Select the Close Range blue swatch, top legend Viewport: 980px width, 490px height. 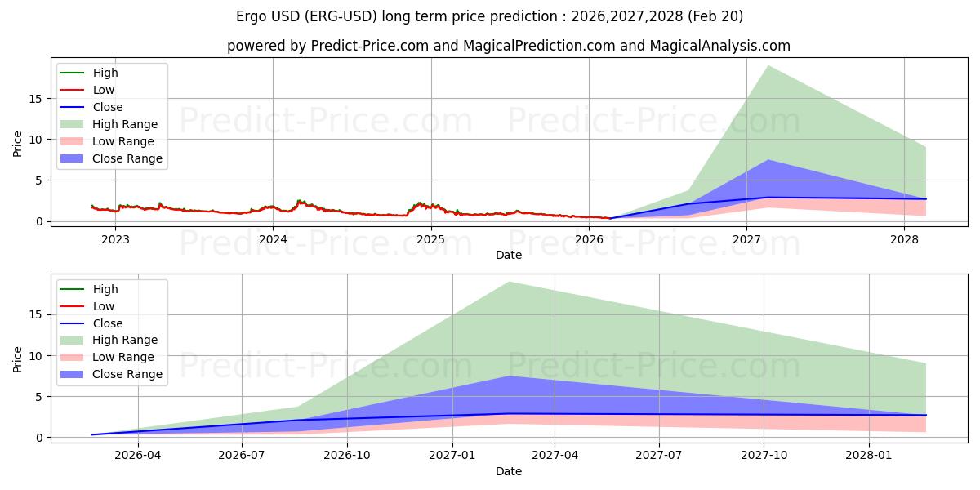pos(72,158)
